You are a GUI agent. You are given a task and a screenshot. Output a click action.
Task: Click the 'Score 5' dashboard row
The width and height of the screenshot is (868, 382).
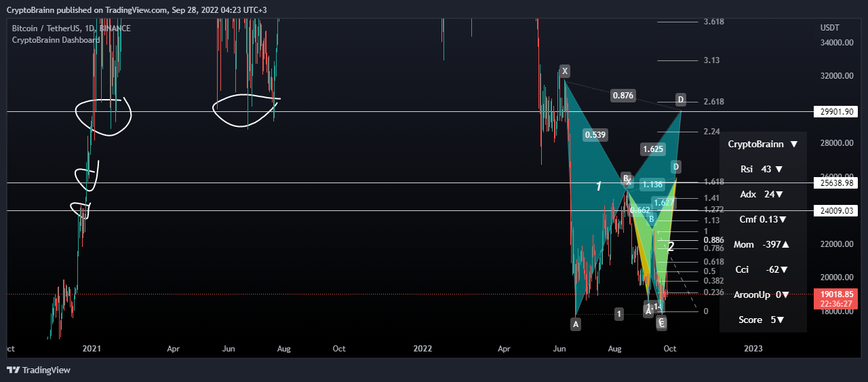click(763, 320)
